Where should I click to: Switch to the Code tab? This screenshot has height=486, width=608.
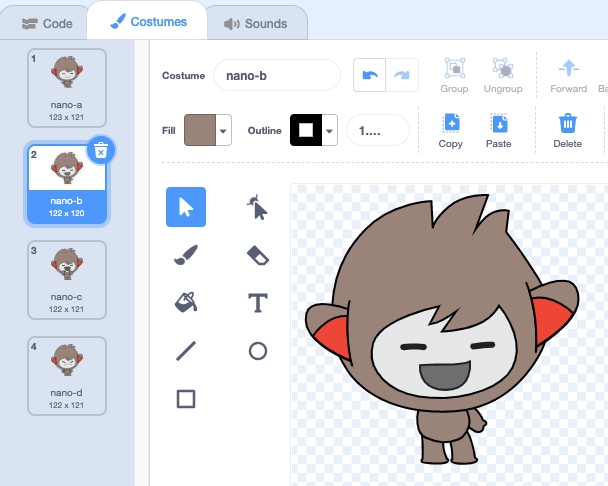[x=47, y=22]
